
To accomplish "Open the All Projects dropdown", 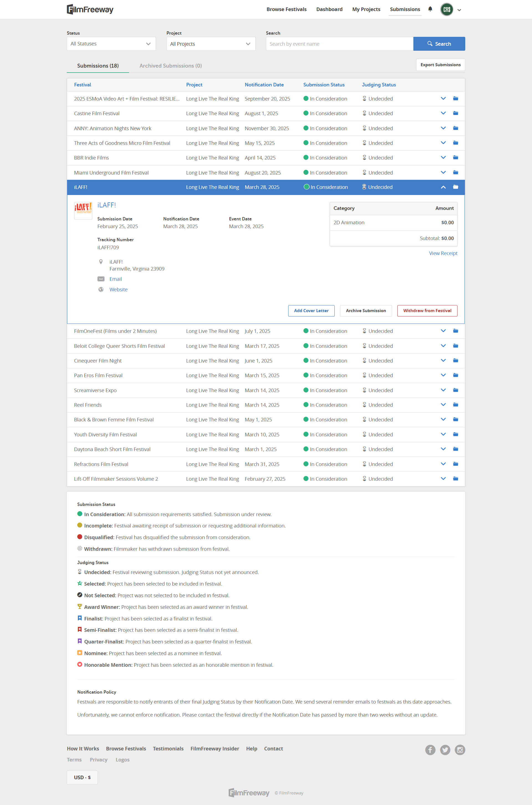I will tap(211, 44).
